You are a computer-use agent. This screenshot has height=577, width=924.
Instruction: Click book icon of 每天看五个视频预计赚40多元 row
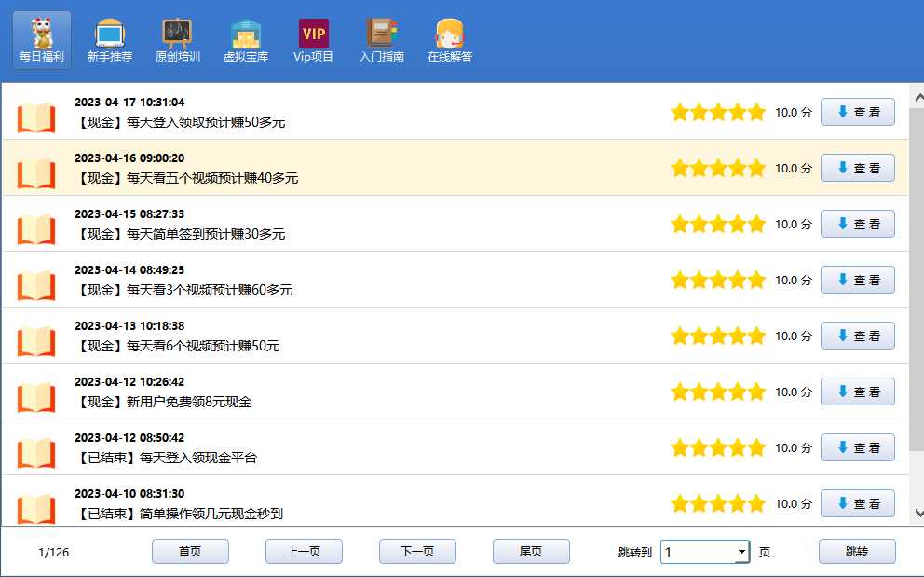[36, 173]
